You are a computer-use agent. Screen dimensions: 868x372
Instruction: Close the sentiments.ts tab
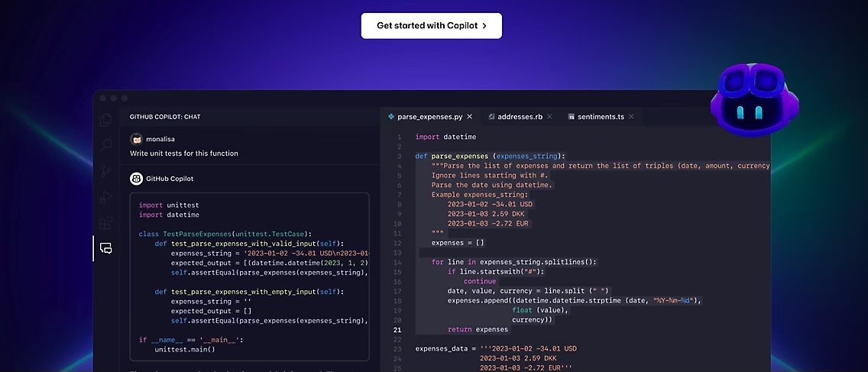630,117
